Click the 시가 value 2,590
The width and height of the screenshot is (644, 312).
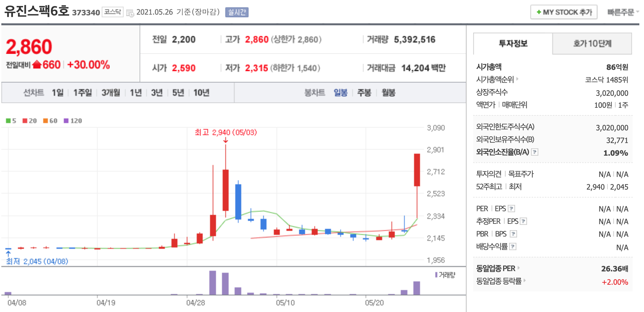pos(183,68)
